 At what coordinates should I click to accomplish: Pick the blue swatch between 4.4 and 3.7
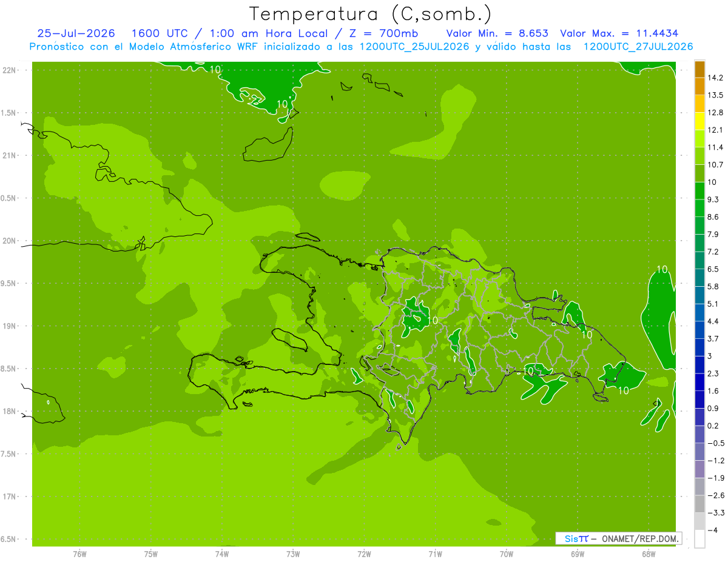[699, 330]
